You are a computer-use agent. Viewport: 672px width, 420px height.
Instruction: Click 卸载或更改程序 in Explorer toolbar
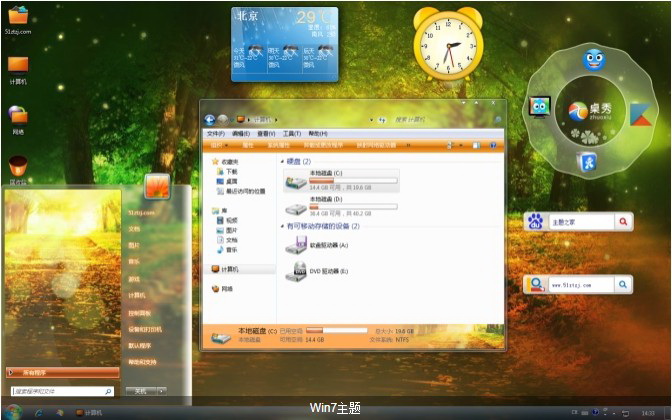(324, 145)
